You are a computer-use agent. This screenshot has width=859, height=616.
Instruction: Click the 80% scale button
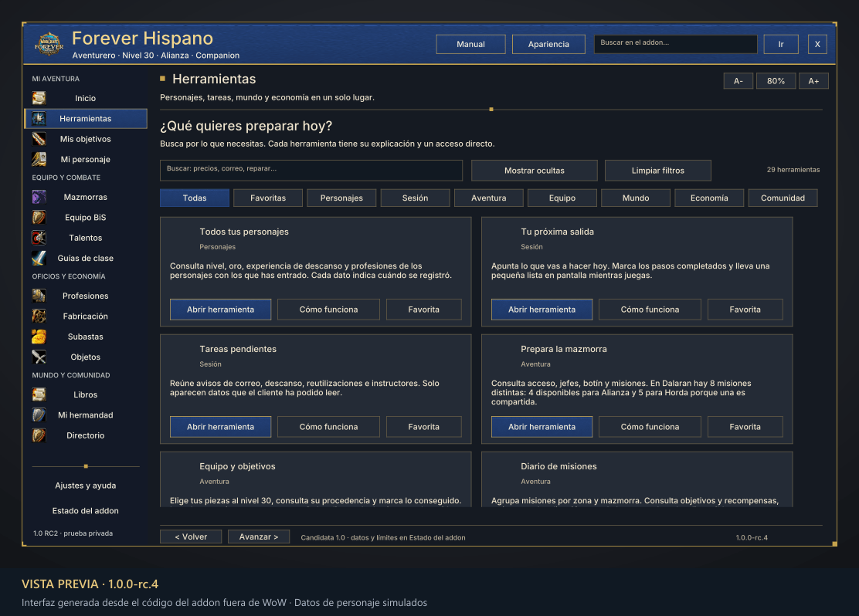pos(776,81)
